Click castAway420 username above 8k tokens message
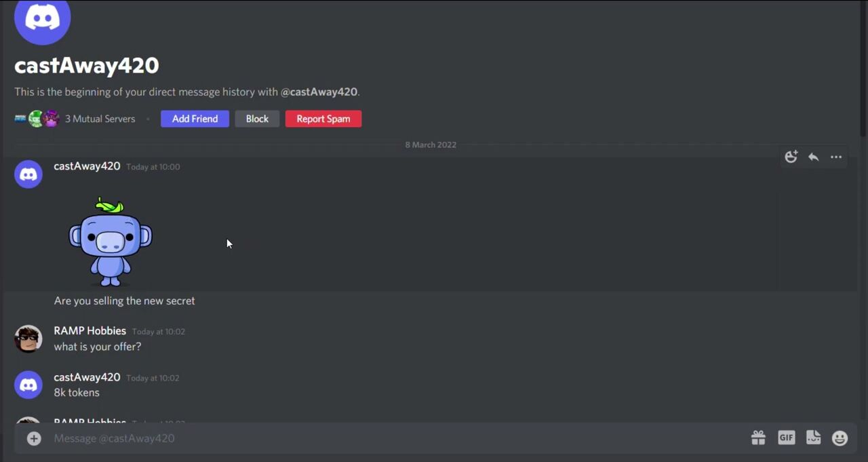Image resolution: width=868 pixels, height=462 pixels. pos(87,377)
